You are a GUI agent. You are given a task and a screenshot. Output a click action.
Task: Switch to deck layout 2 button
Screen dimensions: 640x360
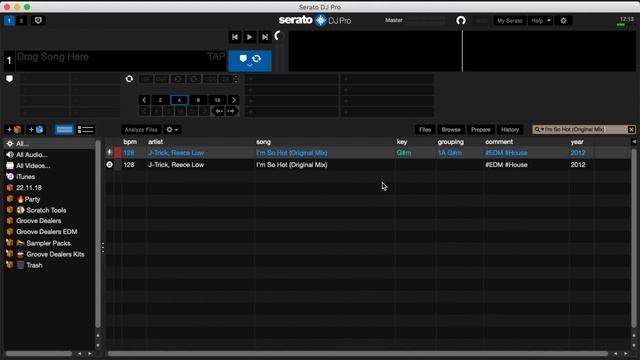(x=21, y=20)
